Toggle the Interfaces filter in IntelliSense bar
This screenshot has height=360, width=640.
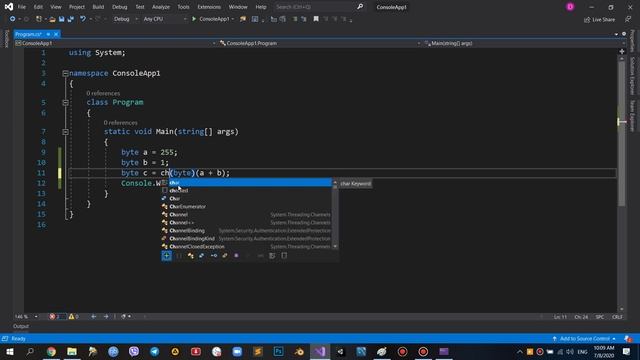click(214, 256)
